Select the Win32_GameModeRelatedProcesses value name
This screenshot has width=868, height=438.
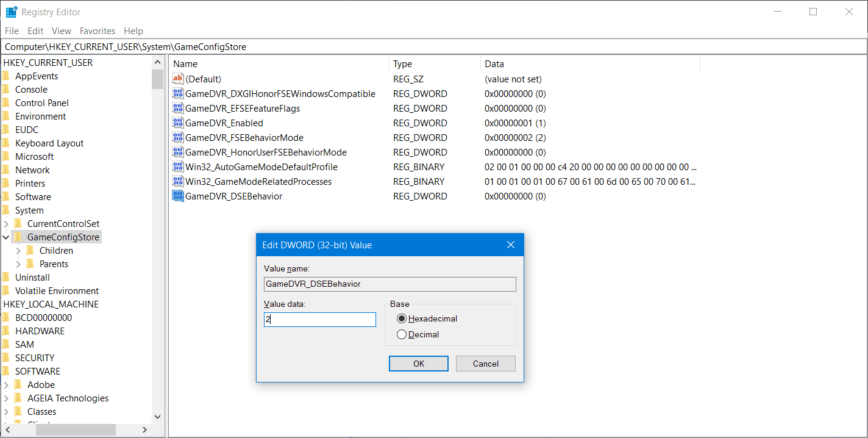coord(258,181)
